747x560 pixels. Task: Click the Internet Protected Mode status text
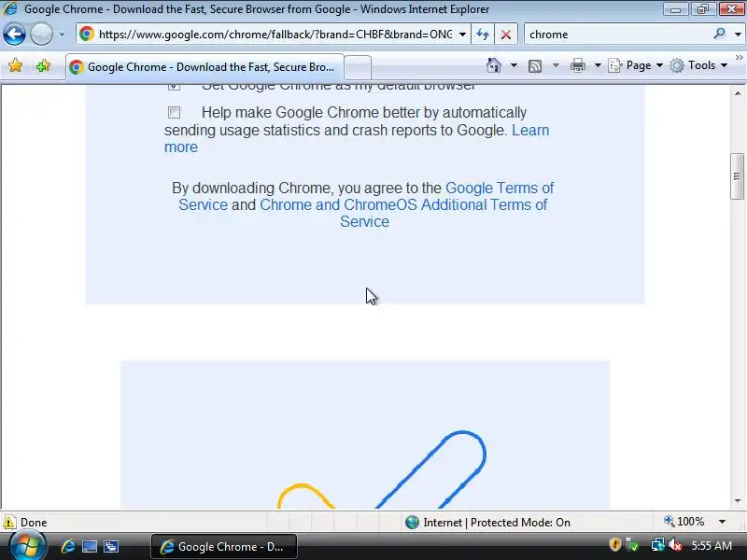(497, 523)
